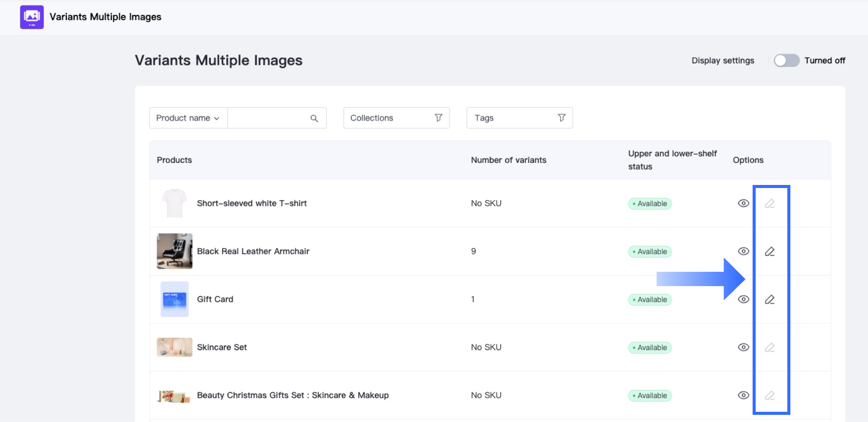Click the Black Real Leather Armchair thumbnail

click(x=175, y=251)
